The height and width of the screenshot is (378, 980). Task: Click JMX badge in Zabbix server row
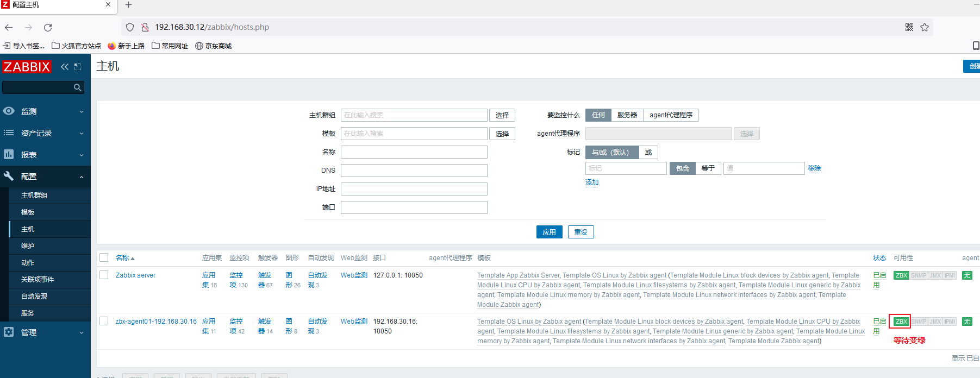[935, 275]
